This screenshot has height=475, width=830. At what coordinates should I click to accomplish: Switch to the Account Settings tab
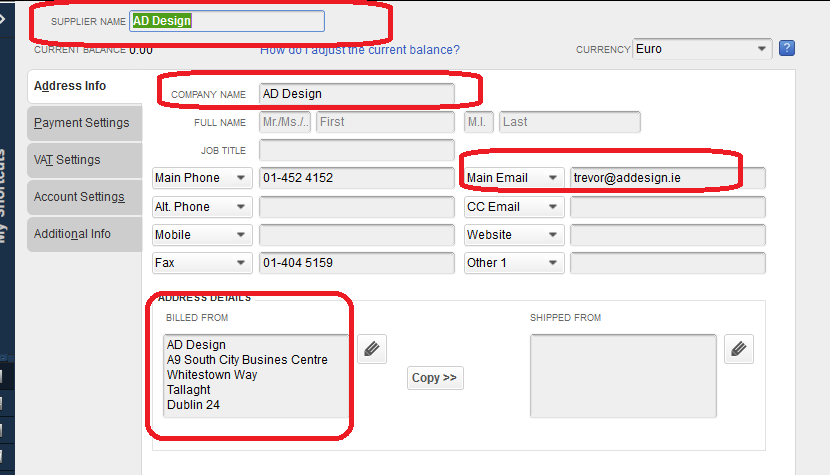[x=85, y=197]
